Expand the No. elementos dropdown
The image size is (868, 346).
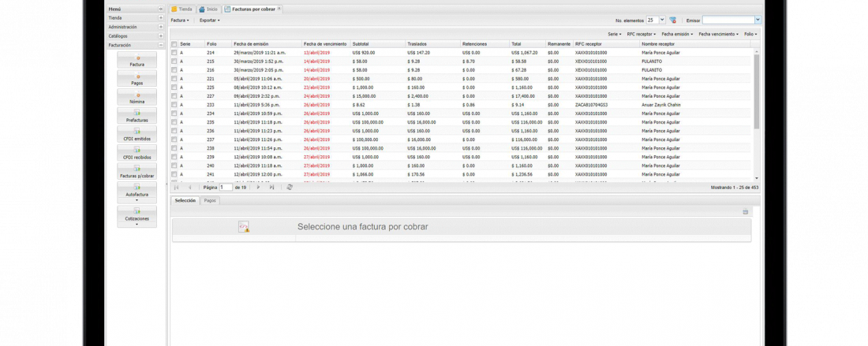click(x=661, y=20)
